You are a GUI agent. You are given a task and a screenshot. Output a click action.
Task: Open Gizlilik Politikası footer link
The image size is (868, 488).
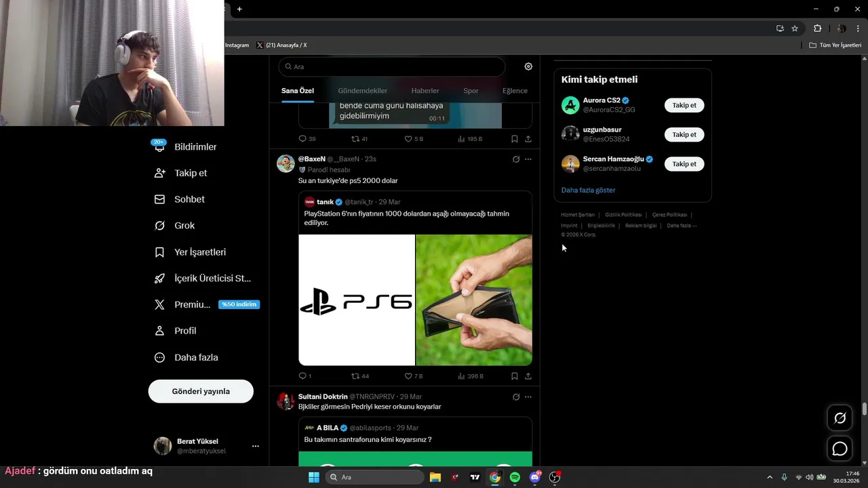pos(623,215)
